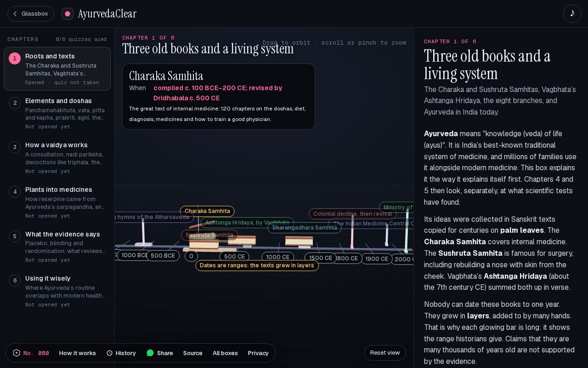Select chapter 1 Roots and texts
Image resolution: width=588 pixels, height=368 pixels.
pos(57,69)
